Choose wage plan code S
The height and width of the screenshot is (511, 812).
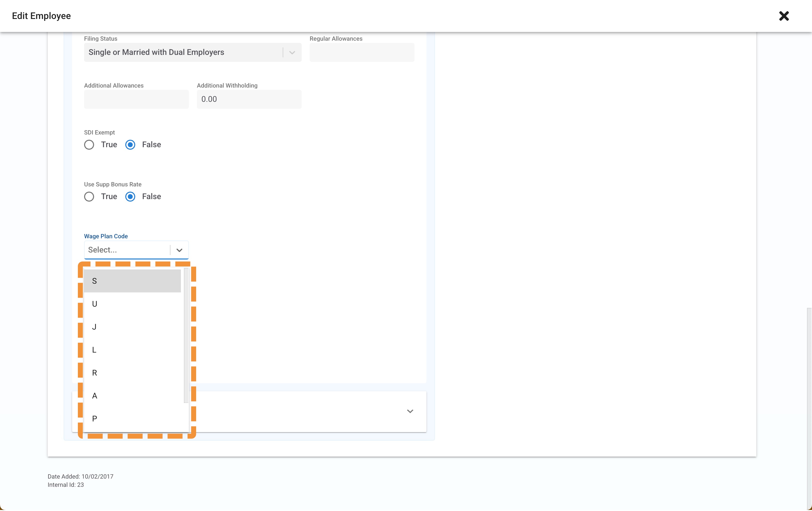[132, 281]
